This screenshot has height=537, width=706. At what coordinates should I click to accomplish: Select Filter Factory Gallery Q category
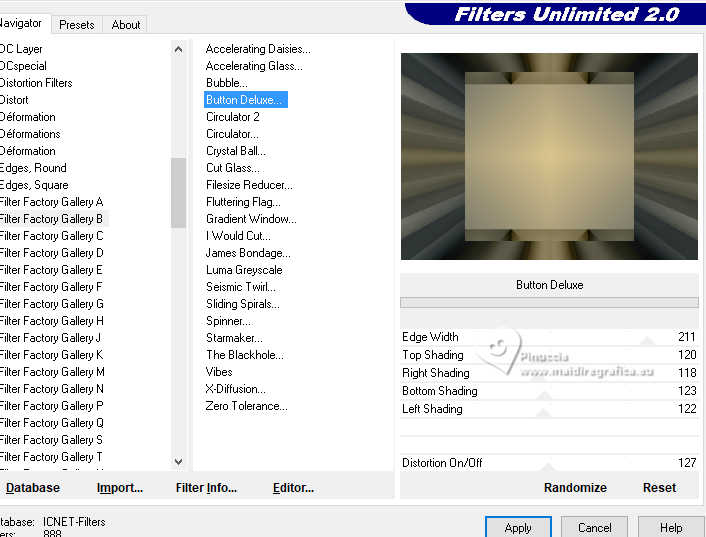pyautogui.click(x=51, y=423)
